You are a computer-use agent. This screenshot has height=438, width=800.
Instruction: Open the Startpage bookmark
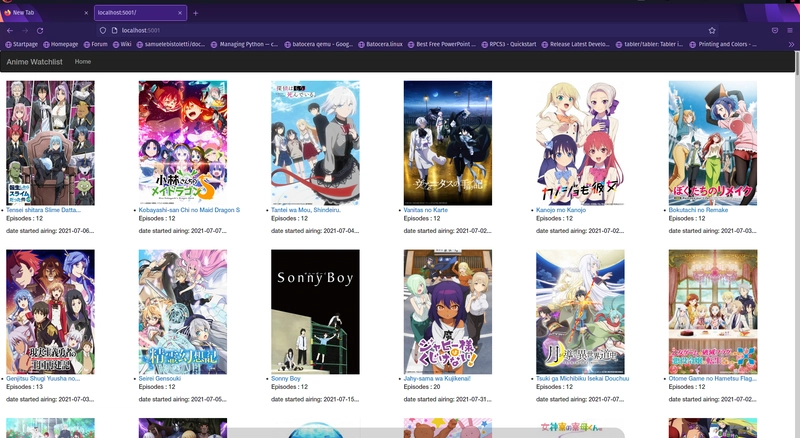[x=21, y=44]
